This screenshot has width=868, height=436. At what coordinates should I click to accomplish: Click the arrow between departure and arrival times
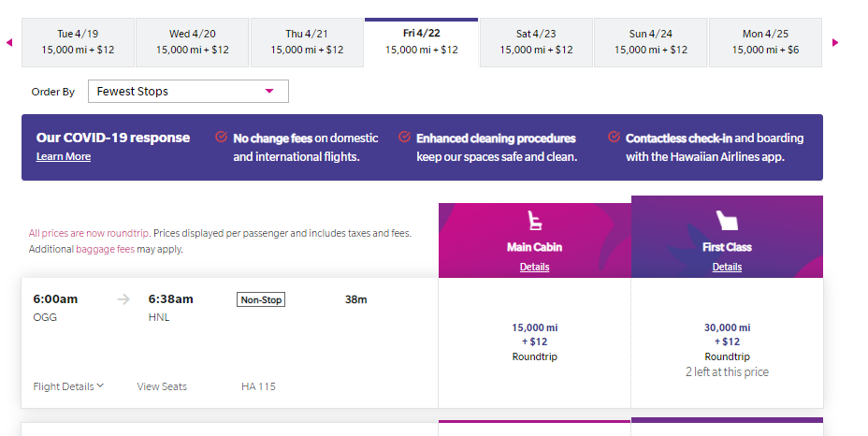point(123,300)
